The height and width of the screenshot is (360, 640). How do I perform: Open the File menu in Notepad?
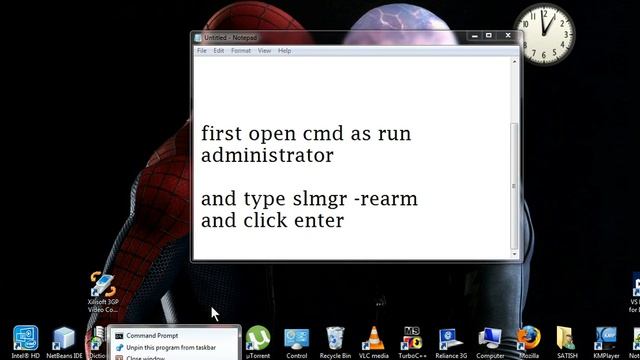[x=202, y=51]
